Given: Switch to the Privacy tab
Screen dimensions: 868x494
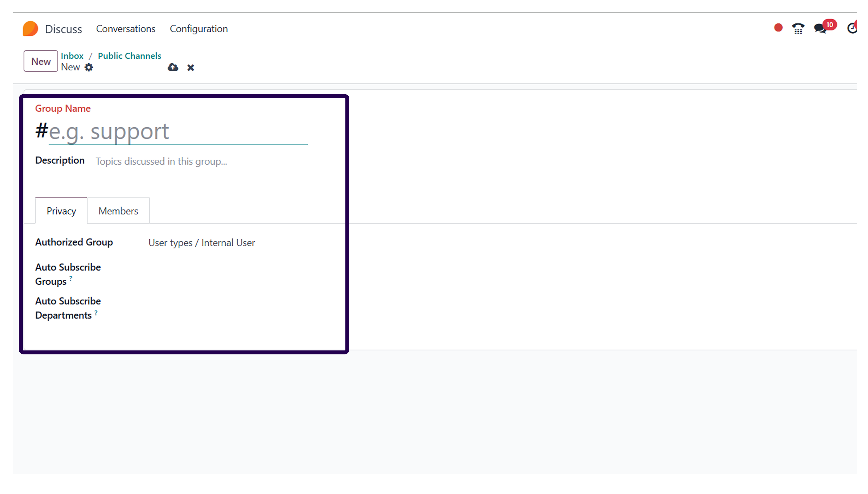Looking at the screenshot, I should [x=61, y=211].
